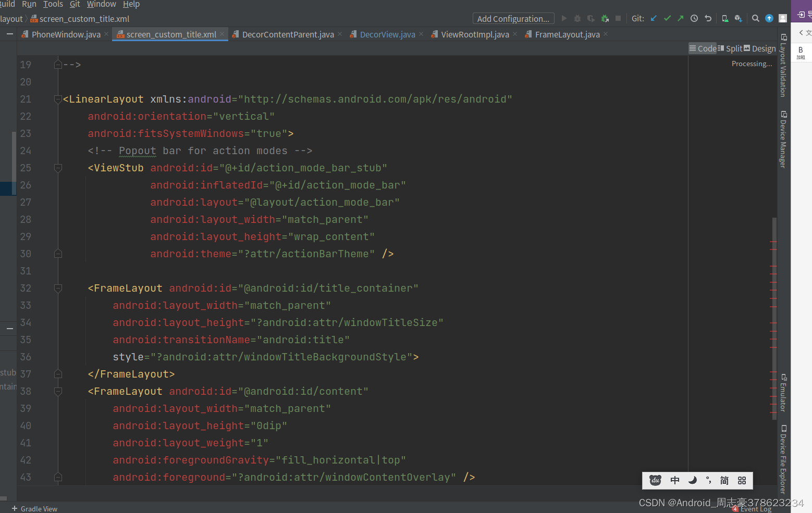Open the Window menu

102,4
